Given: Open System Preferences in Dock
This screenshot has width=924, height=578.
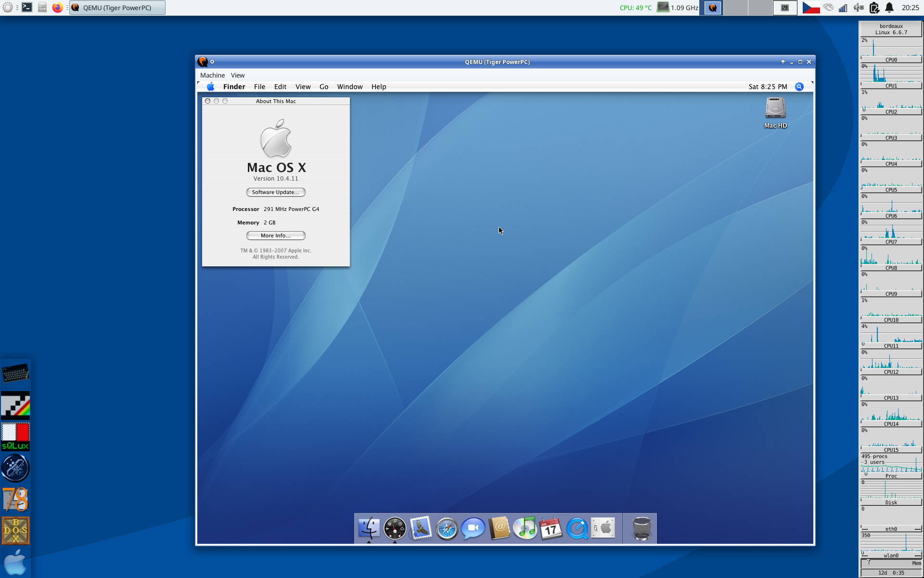Looking at the screenshot, I should 603,528.
